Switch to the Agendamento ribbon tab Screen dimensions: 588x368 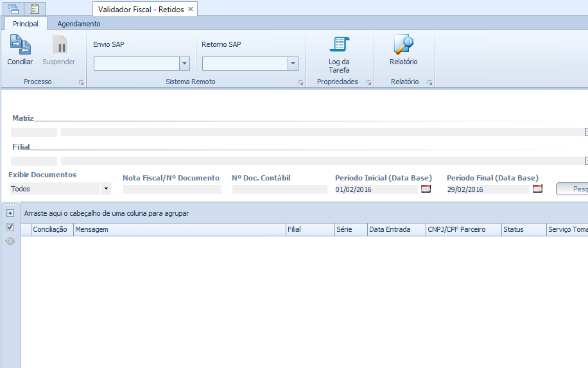tap(79, 24)
